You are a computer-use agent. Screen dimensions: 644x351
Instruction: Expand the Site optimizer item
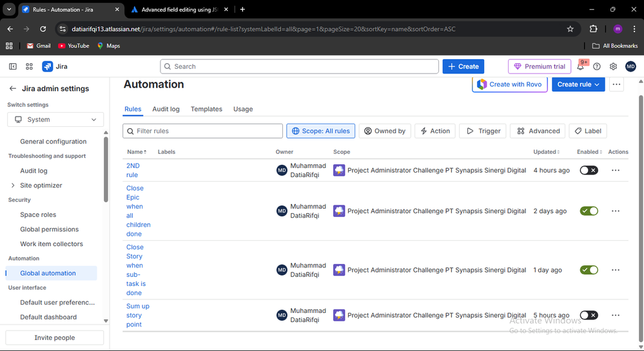pyautogui.click(x=13, y=185)
